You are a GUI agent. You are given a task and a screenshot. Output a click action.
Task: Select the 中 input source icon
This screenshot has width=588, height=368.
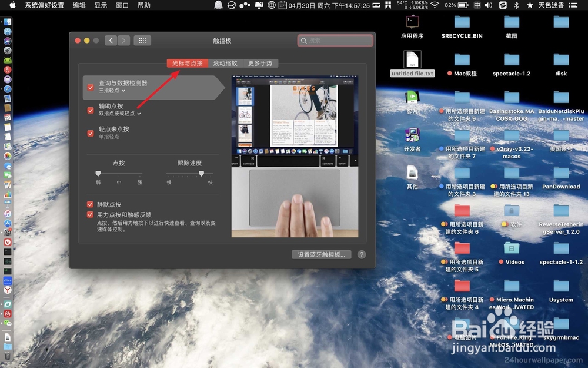477,6
